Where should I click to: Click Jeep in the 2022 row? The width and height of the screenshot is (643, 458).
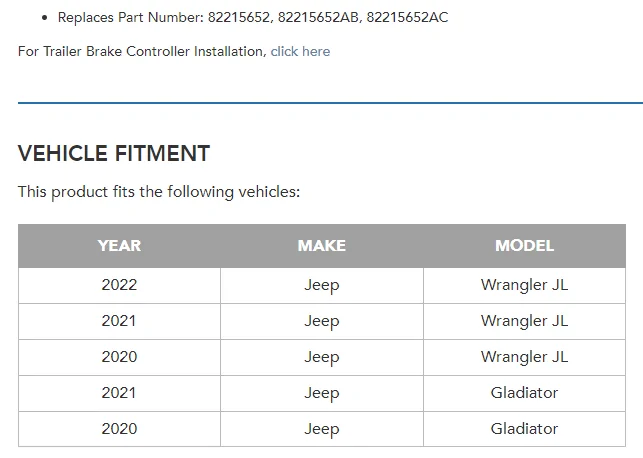322,285
